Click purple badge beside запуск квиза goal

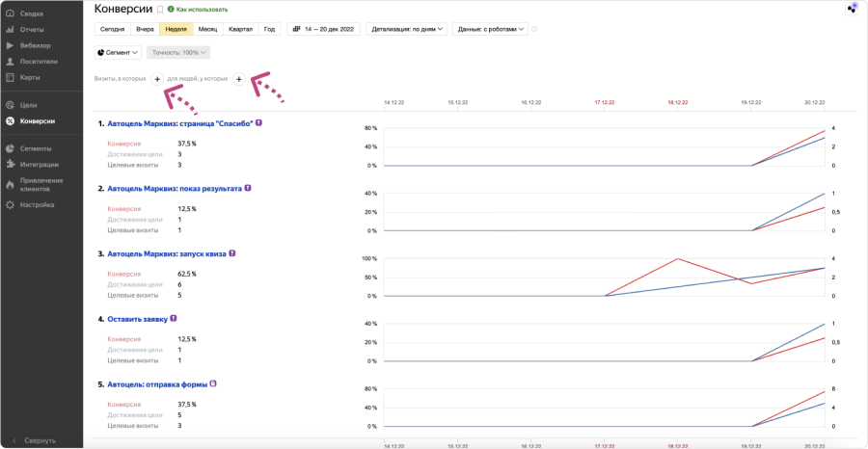coord(232,253)
